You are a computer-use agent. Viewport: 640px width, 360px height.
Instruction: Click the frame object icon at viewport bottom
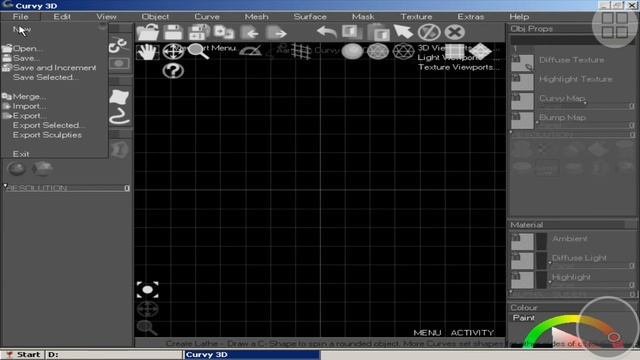[147, 290]
